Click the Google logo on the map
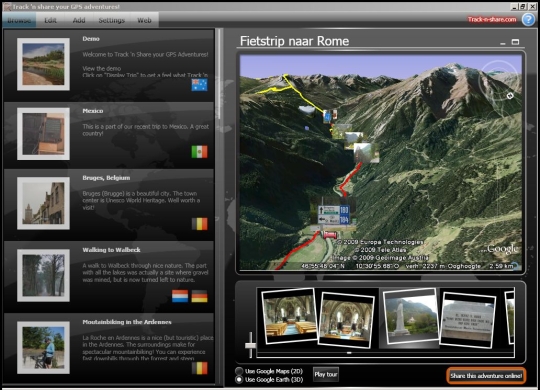Viewport: 540px width, 390px height. pos(502,249)
